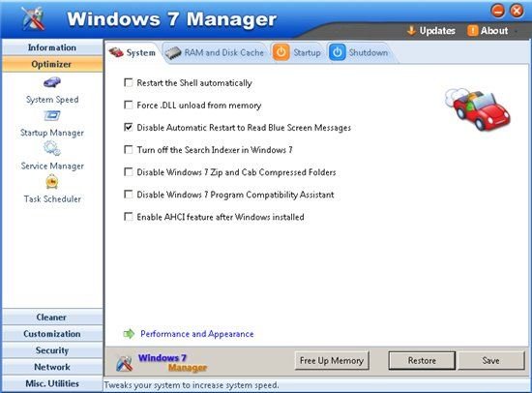Screen dimensions: 532x393
Task: Expand the Misc. Utilities section
Action: [52, 383]
